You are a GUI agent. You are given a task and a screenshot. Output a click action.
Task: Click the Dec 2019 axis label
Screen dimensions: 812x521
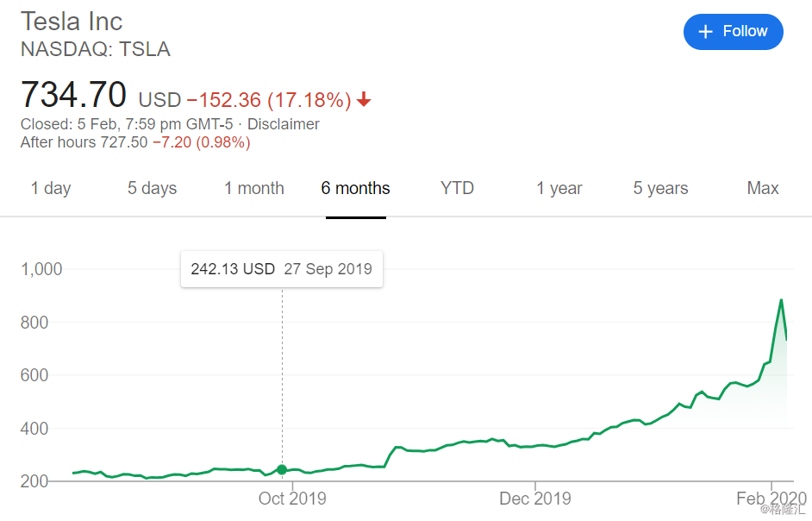pyautogui.click(x=535, y=499)
